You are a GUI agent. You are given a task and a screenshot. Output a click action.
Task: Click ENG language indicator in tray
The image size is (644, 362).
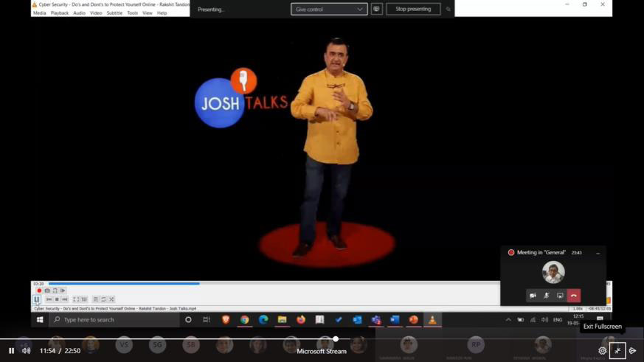click(x=558, y=320)
